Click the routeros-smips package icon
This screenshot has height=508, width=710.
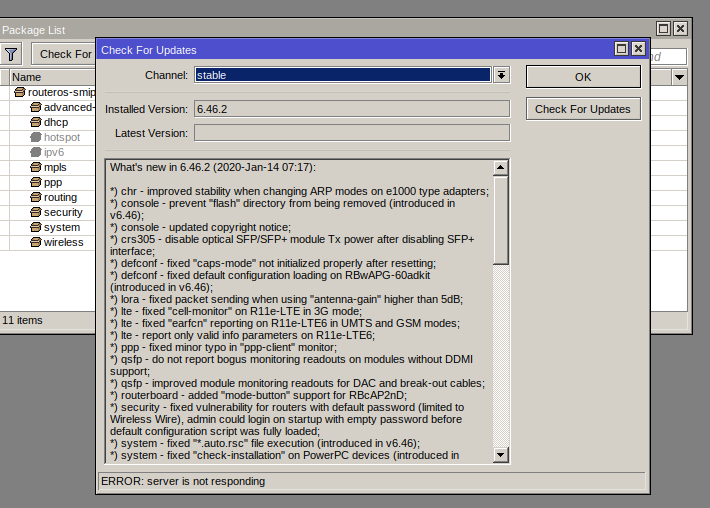tap(19, 92)
